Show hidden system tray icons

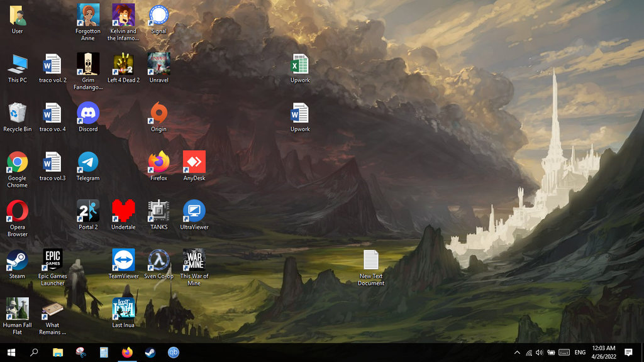coord(517,353)
